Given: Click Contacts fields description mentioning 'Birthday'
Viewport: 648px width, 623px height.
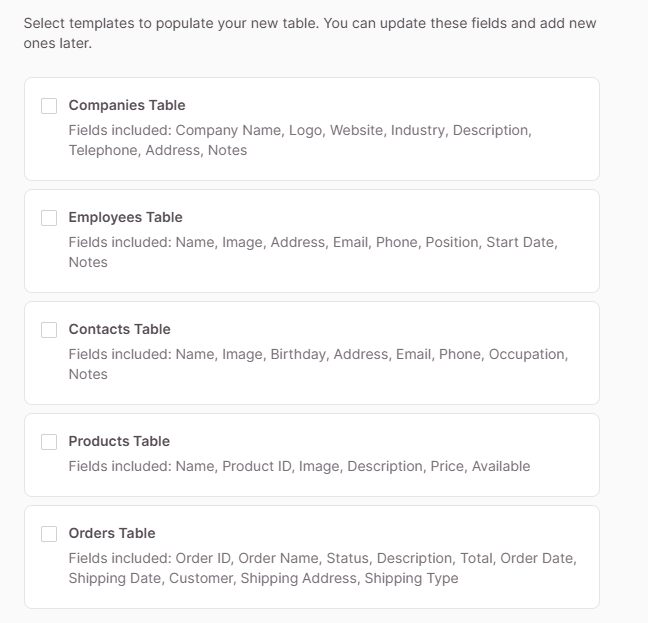Looking at the screenshot, I should point(318,354).
